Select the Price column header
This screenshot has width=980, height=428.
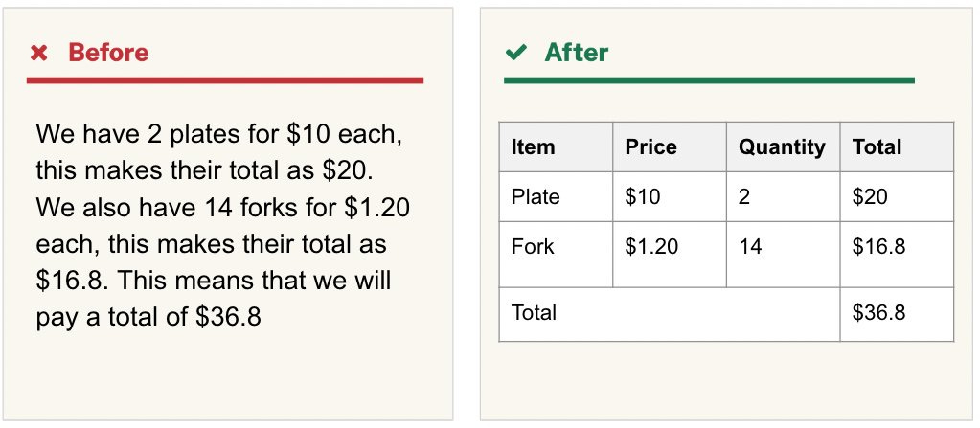(670, 146)
